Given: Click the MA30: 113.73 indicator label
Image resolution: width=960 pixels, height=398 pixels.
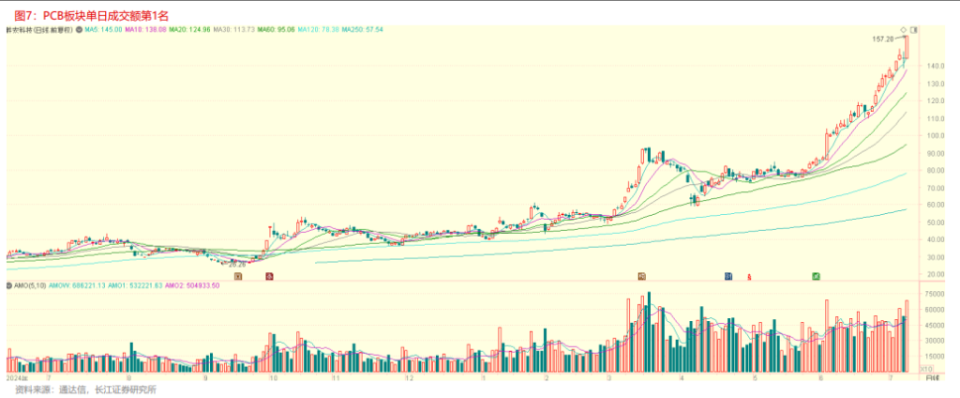Looking at the screenshot, I should (x=234, y=29).
